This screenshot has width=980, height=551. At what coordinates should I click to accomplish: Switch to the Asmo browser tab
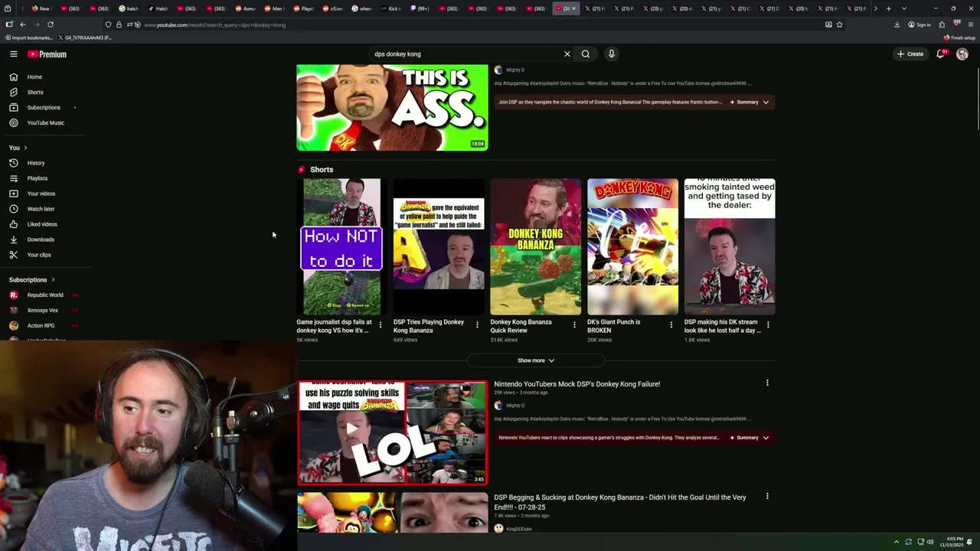pos(245,8)
